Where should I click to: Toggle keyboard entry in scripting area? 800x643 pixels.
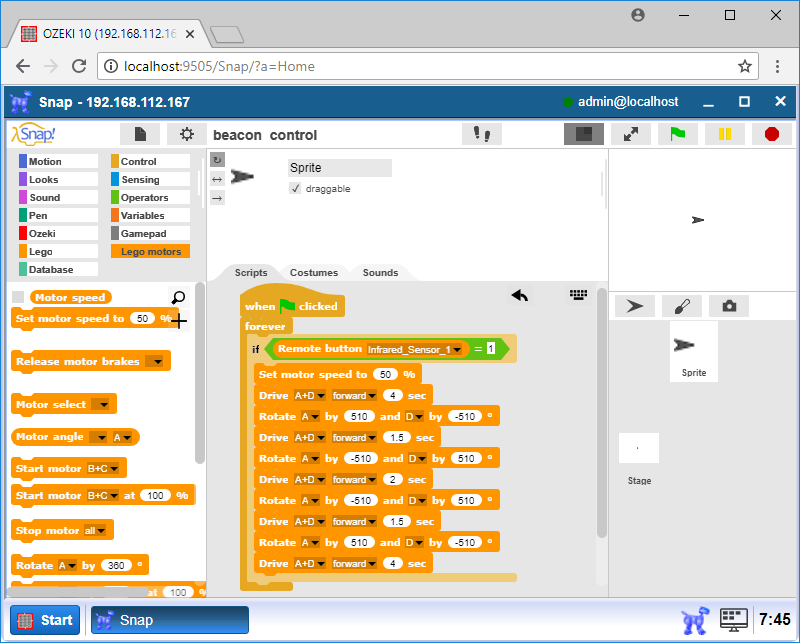pyautogui.click(x=578, y=294)
